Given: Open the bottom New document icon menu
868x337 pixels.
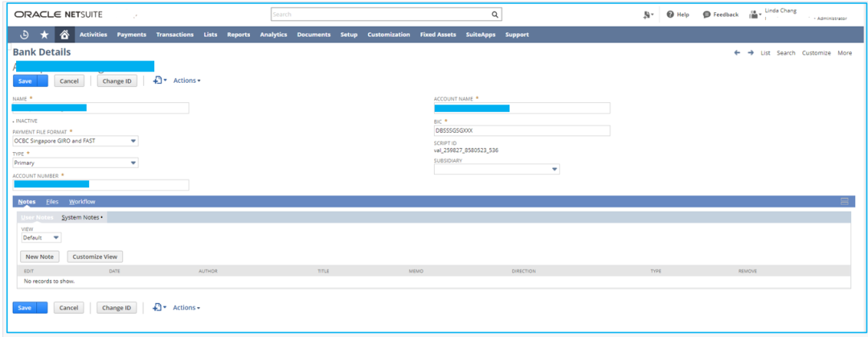Looking at the screenshot, I should [x=159, y=307].
